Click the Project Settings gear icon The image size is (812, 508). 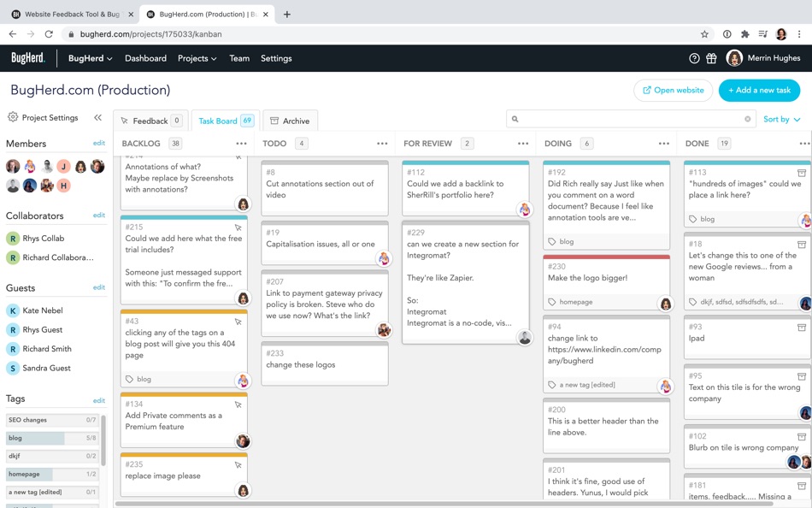(13, 117)
